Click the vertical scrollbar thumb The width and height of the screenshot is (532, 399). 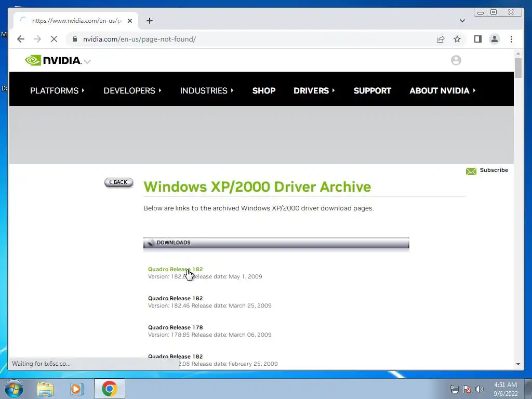518,68
